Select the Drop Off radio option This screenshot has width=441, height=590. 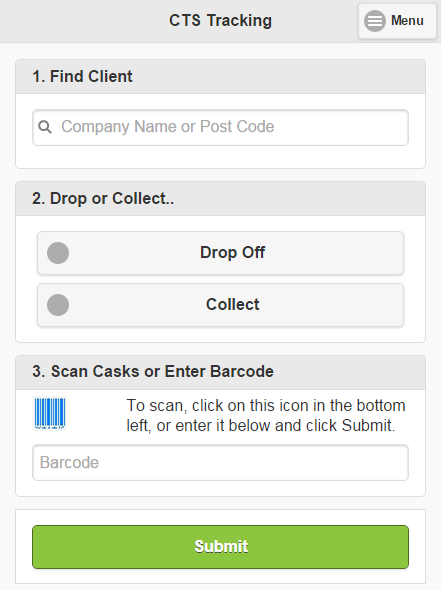point(220,253)
